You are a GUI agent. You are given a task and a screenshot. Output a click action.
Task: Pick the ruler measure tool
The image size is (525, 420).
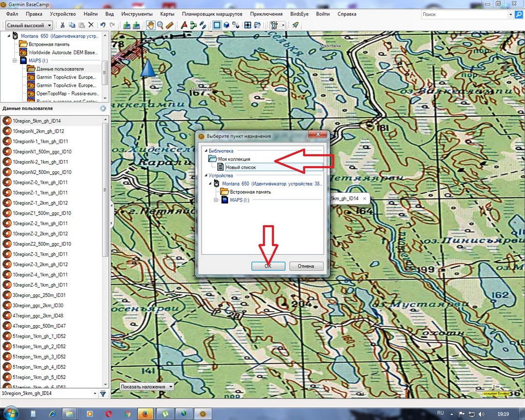coord(170,25)
